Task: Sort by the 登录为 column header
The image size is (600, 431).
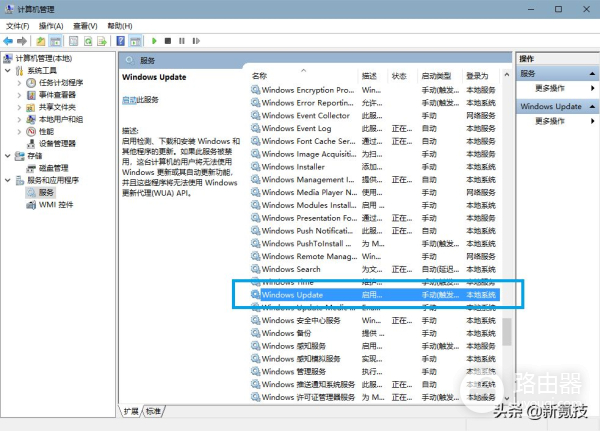Action: click(x=481, y=76)
